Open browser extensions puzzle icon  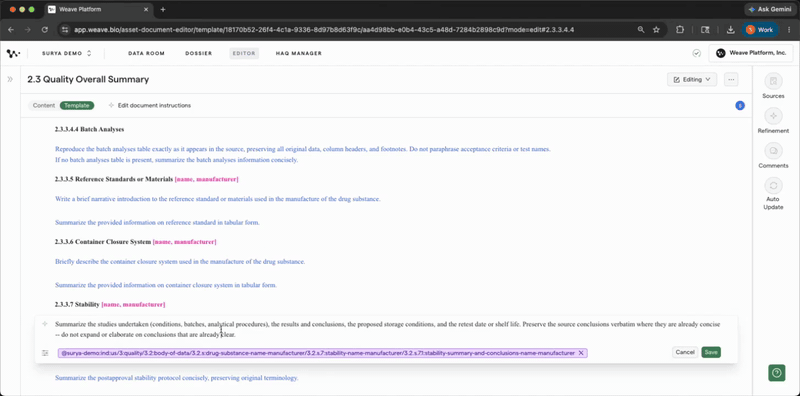[680, 30]
